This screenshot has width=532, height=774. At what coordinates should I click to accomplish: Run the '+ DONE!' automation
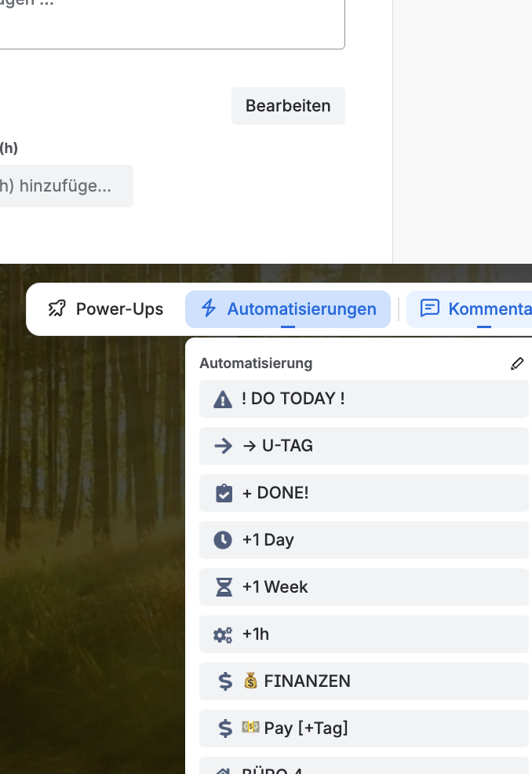364,493
